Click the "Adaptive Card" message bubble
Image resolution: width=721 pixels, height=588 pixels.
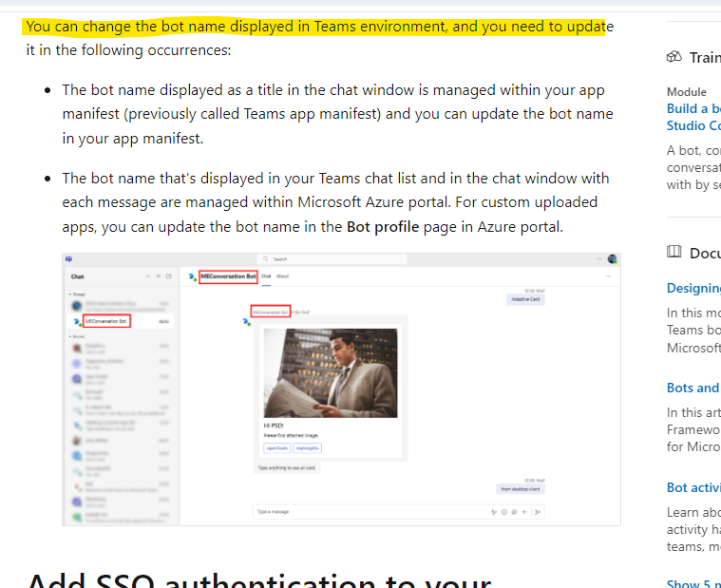click(525, 299)
